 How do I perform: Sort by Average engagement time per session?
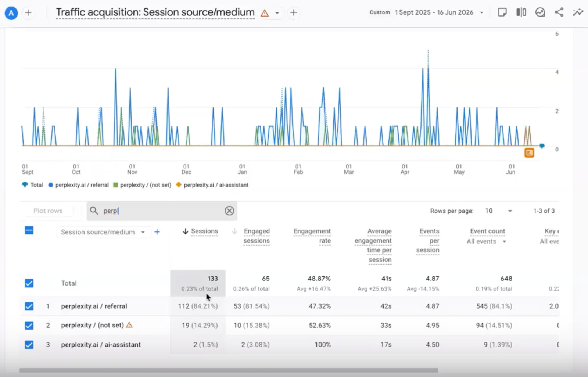[x=373, y=245]
